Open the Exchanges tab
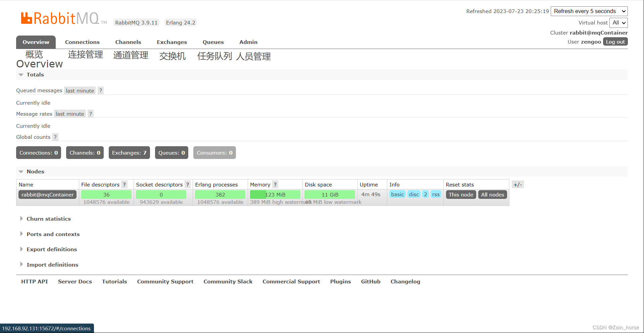The image size is (644, 333). (x=172, y=42)
